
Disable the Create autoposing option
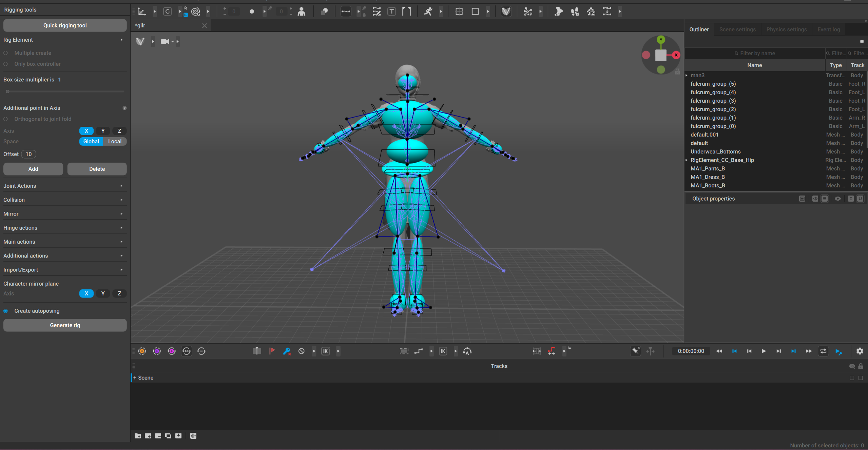tap(6, 311)
